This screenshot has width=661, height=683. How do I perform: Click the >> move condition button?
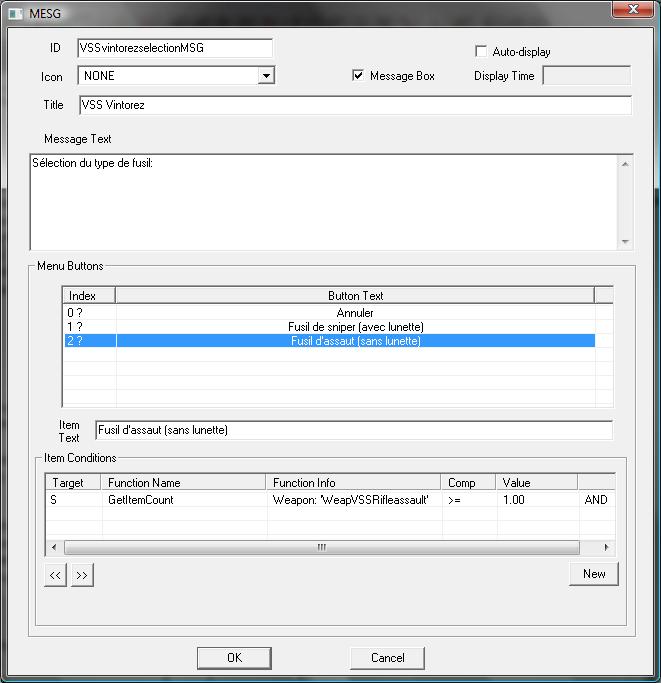click(82, 575)
